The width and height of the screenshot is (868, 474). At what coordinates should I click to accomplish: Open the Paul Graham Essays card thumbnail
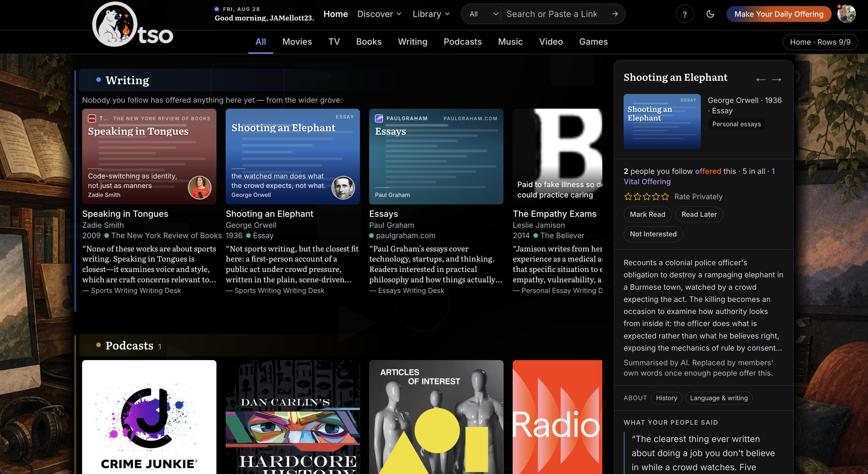coord(436,156)
